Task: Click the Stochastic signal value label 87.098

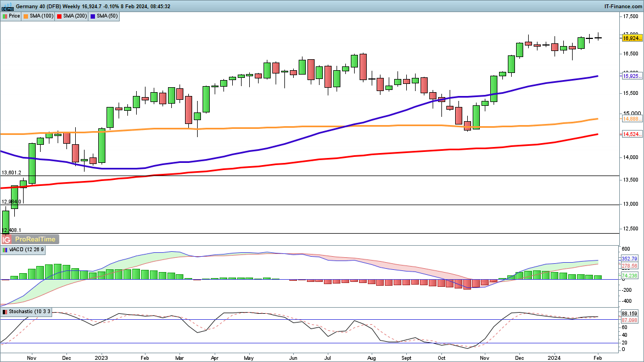Action: tap(629, 320)
